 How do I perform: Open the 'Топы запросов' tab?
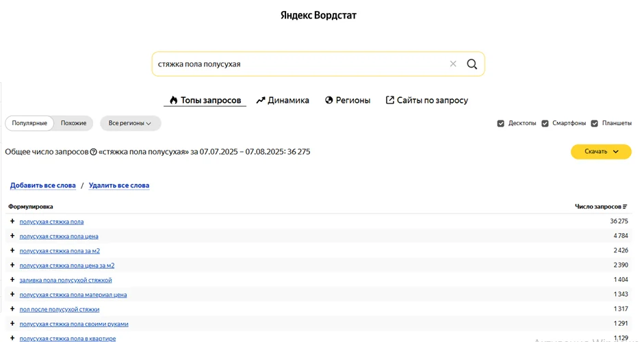point(205,100)
